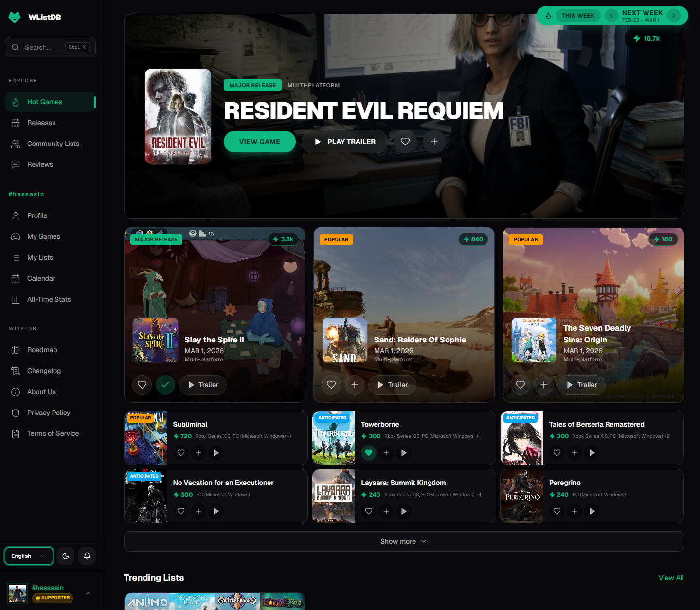Viewport: 700px width, 610px height.
Task: Open All-Time Stats
Action: pos(50,299)
